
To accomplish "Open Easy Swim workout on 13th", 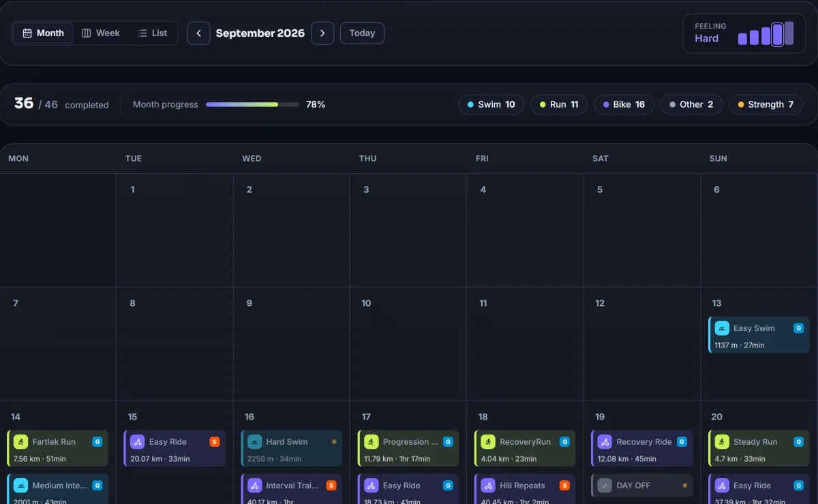I will pos(759,334).
